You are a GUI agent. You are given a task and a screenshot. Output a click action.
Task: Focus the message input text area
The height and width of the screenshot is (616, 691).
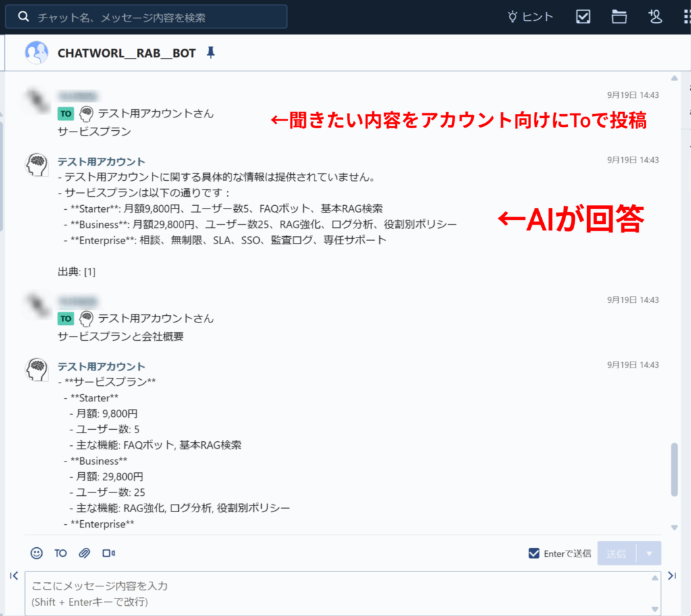click(x=337, y=592)
